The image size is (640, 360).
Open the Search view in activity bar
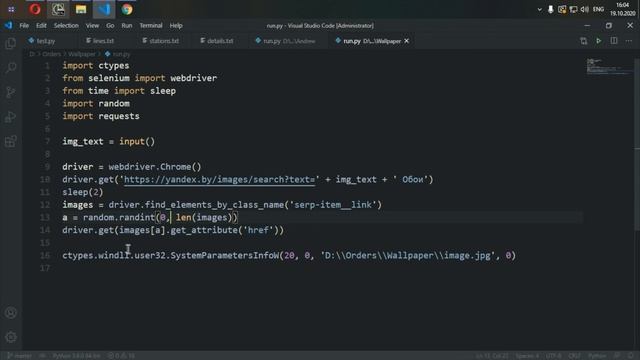(x=11, y=67)
